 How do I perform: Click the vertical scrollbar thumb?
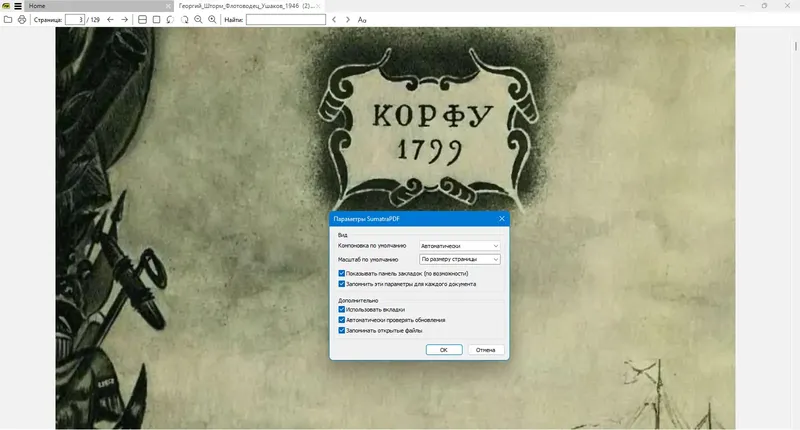[795, 46]
